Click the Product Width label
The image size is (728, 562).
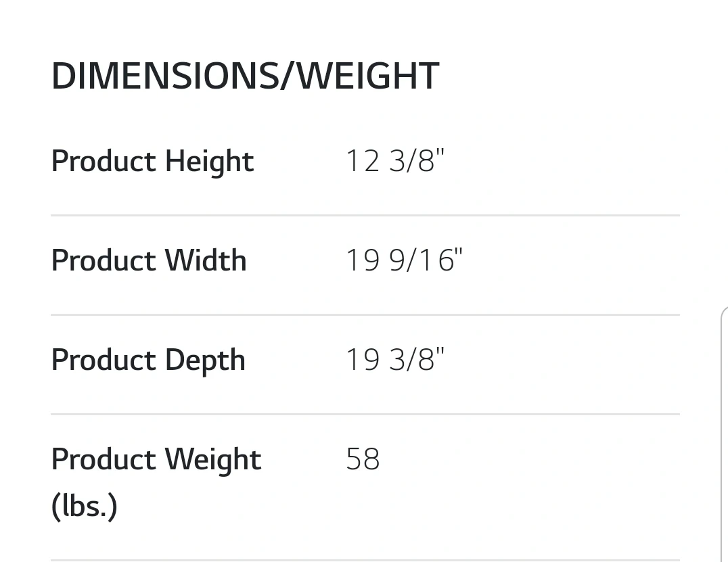click(149, 261)
